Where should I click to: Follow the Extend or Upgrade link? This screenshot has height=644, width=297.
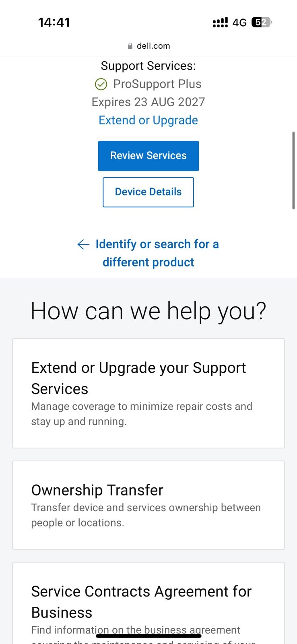(x=148, y=120)
